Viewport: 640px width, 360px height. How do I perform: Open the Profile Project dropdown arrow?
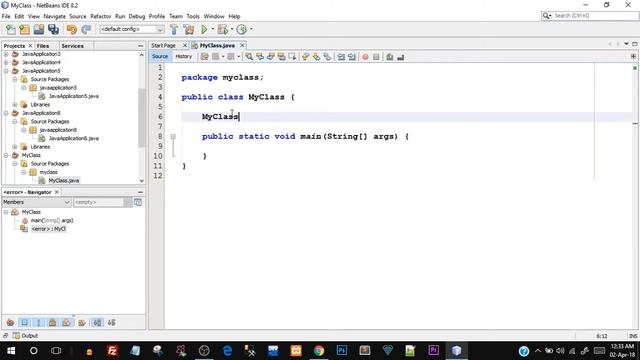click(251, 29)
